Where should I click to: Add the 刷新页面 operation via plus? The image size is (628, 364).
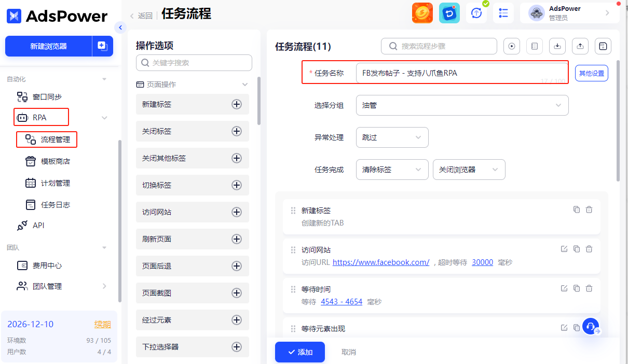pyautogui.click(x=237, y=239)
